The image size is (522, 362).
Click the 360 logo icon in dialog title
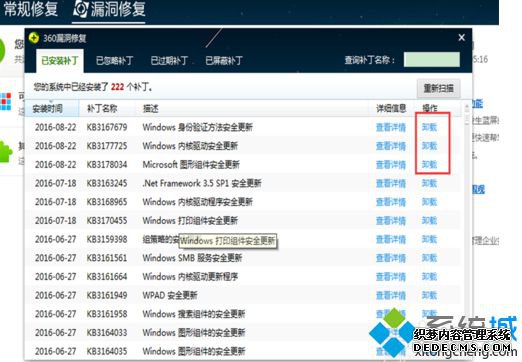point(34,38)
